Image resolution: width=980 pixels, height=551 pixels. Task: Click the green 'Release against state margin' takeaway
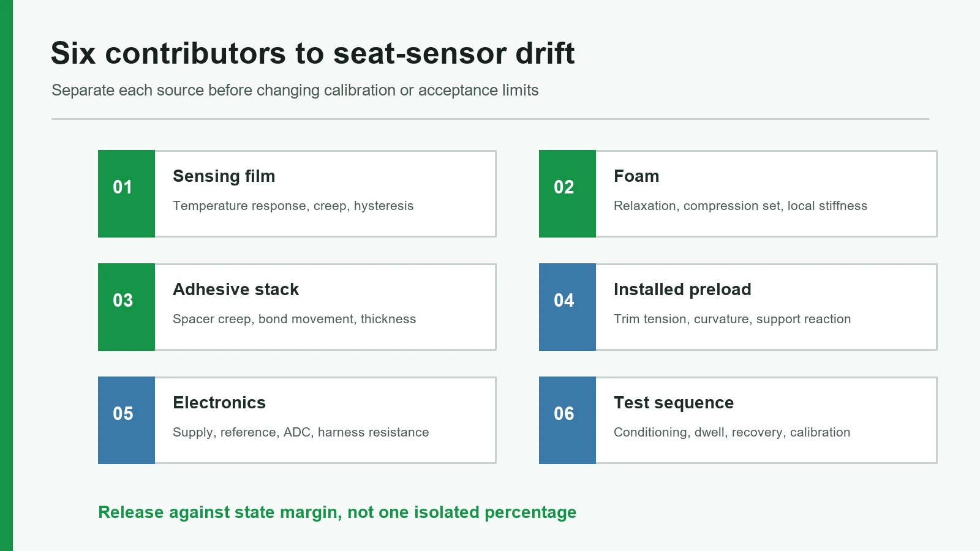point(337,512)
